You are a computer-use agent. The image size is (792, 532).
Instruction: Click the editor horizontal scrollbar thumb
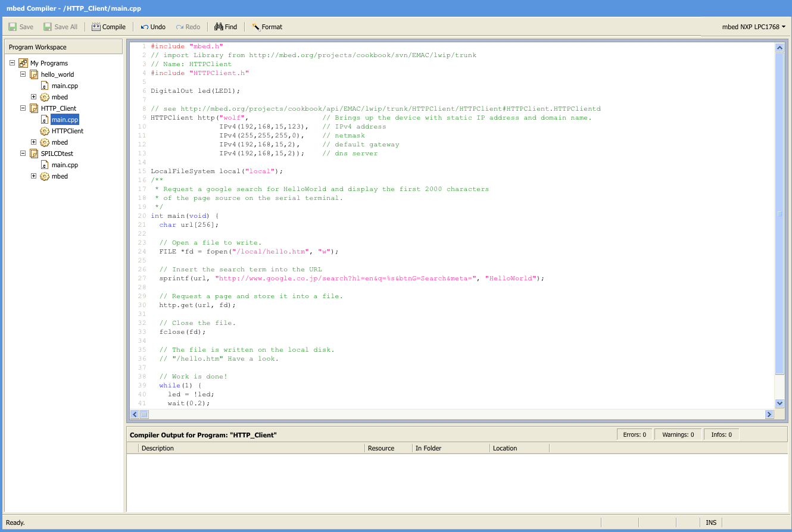(x=144, y=414)
